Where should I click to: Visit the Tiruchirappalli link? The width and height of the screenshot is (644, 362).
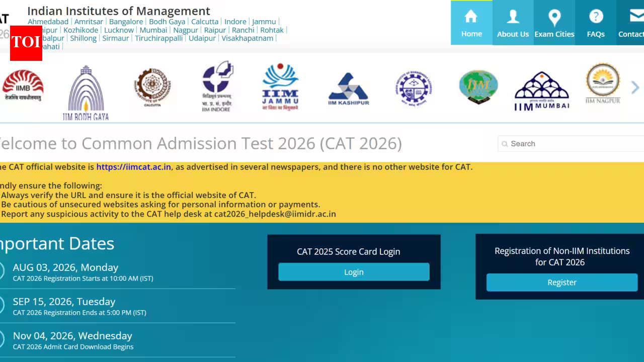click(159, 38)
